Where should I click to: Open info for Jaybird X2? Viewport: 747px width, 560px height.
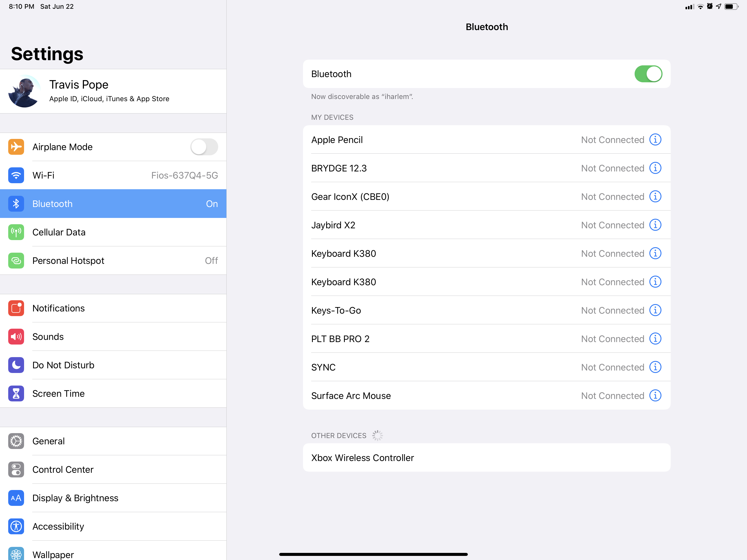[x=655, y=224]
